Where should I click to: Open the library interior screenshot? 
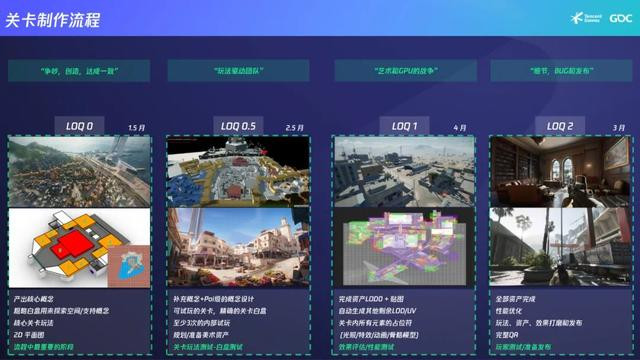point(560,172)
